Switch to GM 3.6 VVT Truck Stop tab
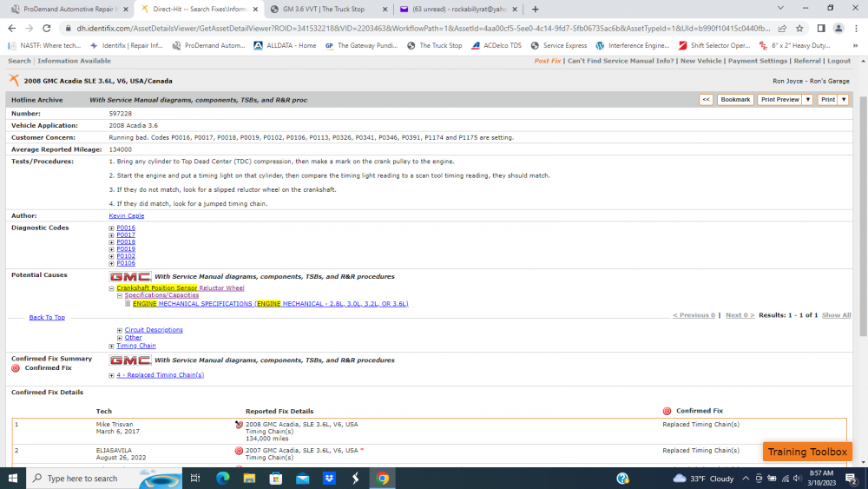 point(329,9)
